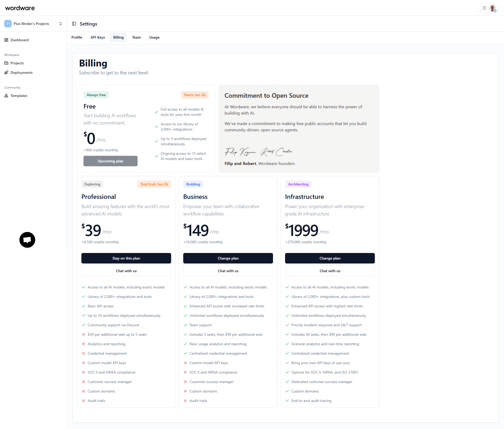Click the Professional plan title
The height and width of the screenshot is (429, 504).
coord(99,197)
